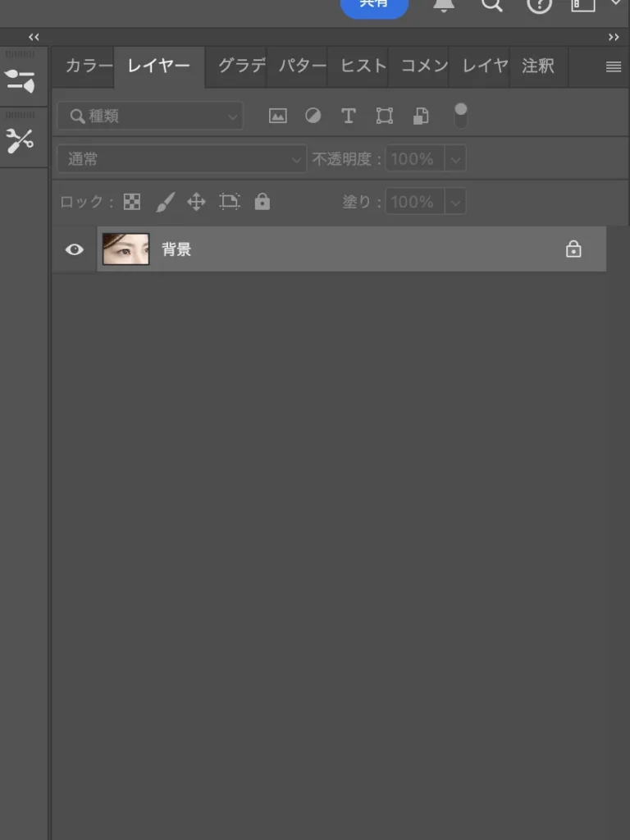This screenshot has width=630, height=840.
Task: Toggle the layer filtering switch
Action: (x=460, y=116)
